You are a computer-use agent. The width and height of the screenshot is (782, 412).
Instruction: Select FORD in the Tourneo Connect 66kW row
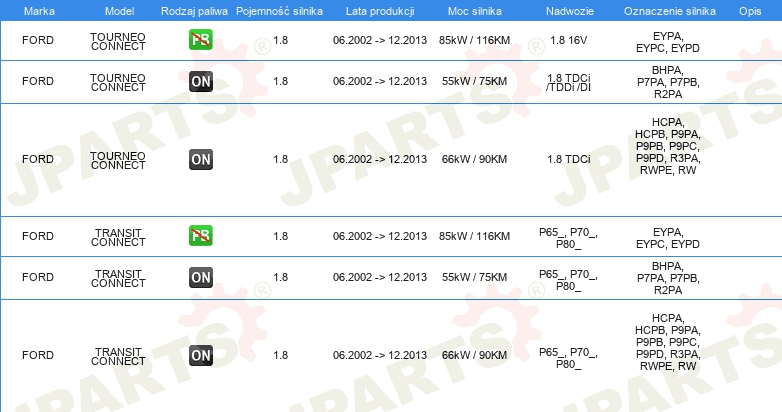(x=38, y=160)
